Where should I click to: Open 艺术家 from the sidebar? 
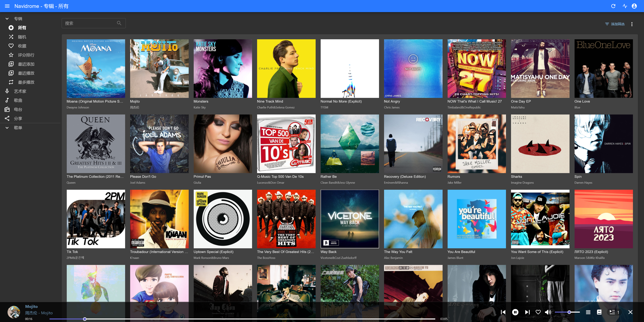pyautogui.click(x=20, y=91)
